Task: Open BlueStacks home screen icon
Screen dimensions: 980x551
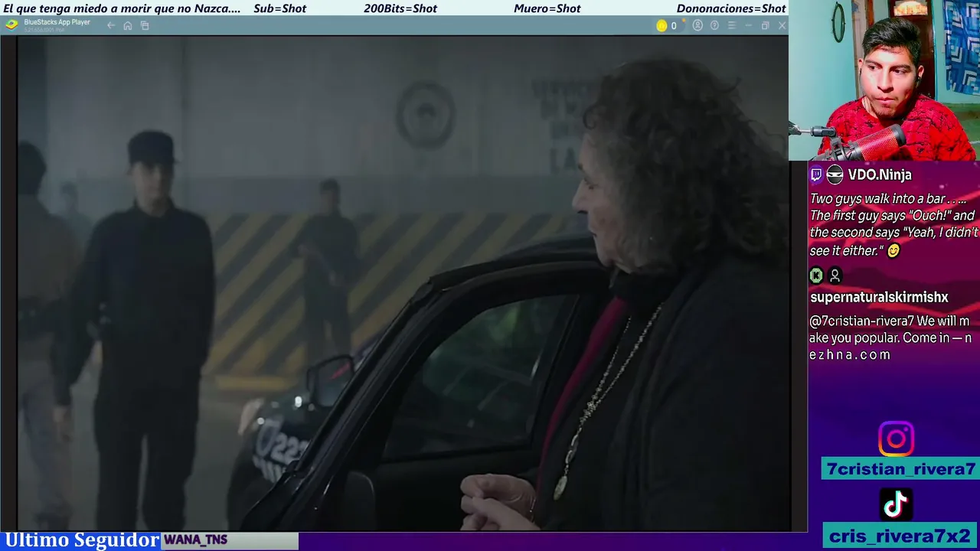Action: [128, 25]
